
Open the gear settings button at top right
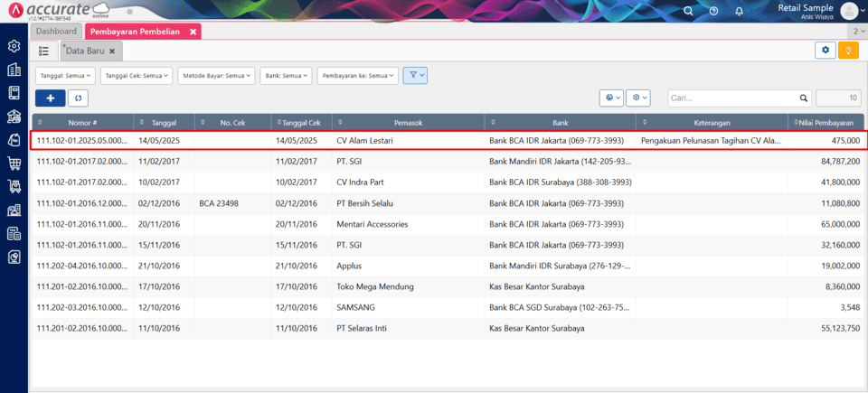826,50
